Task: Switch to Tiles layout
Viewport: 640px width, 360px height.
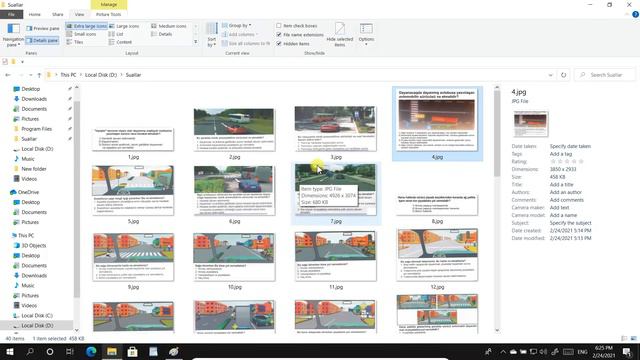Action: pyautogui.click(x=75, y=42)
